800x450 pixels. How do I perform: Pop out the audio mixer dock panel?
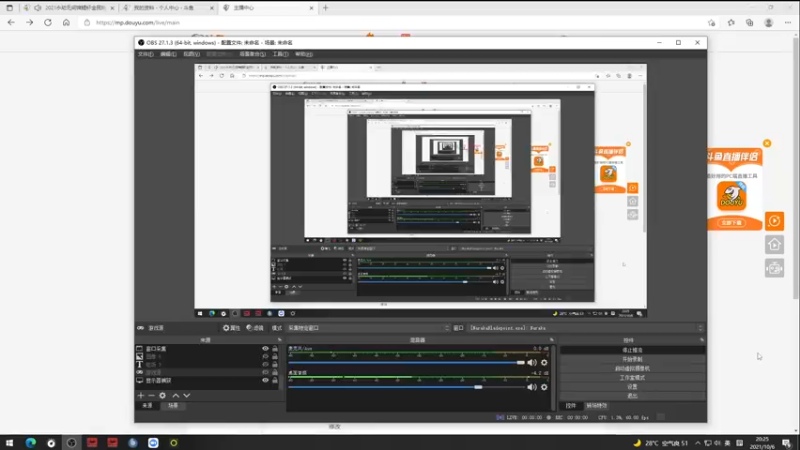(552, 340)
